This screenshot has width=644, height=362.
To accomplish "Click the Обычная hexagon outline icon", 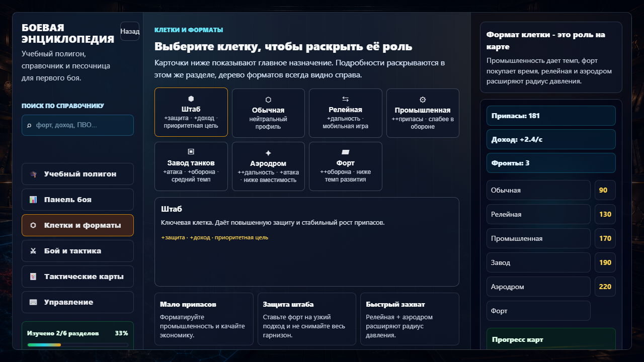I will coord(268,100).
